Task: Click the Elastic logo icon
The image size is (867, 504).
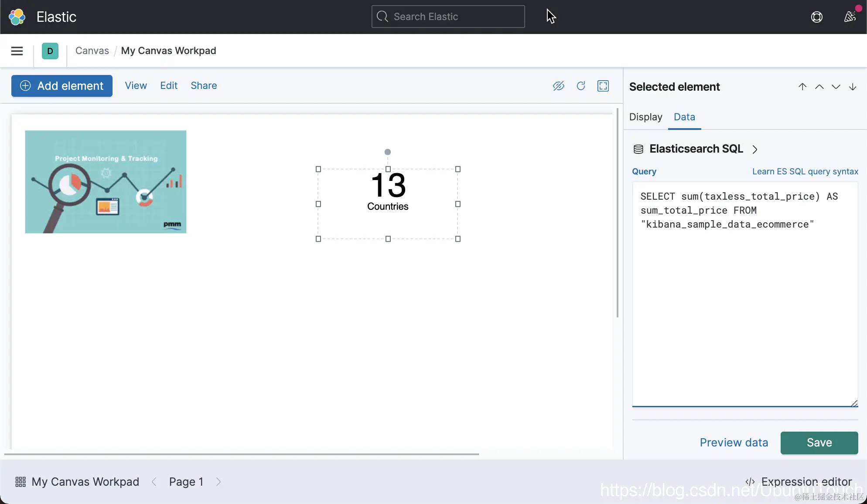Action: point(17,17)
